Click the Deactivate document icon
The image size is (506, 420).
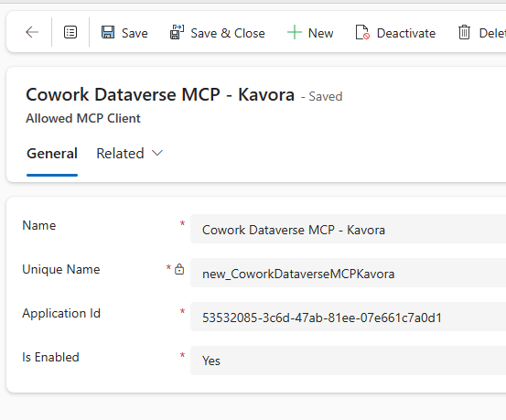pyautogui.click(x=362, y=32)
